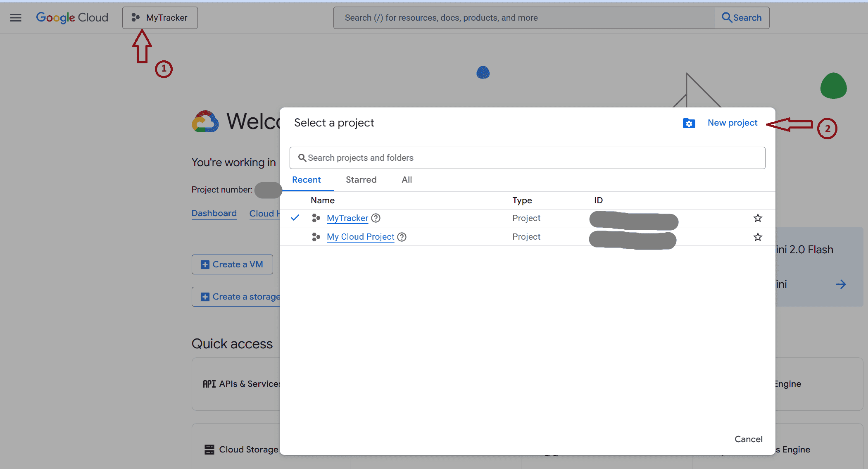The height and width of the screenshot is (469, 868).
Task: Click the project icon in MyTracker row
Action: pyautogui.click(x=316, y=218)
